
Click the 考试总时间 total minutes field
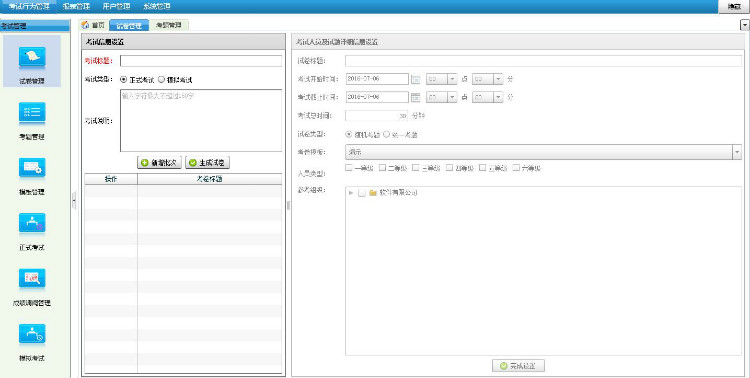(377, 115)
